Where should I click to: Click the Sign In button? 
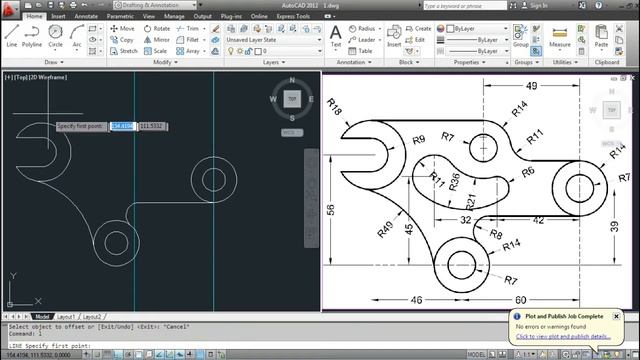(535, 5)
